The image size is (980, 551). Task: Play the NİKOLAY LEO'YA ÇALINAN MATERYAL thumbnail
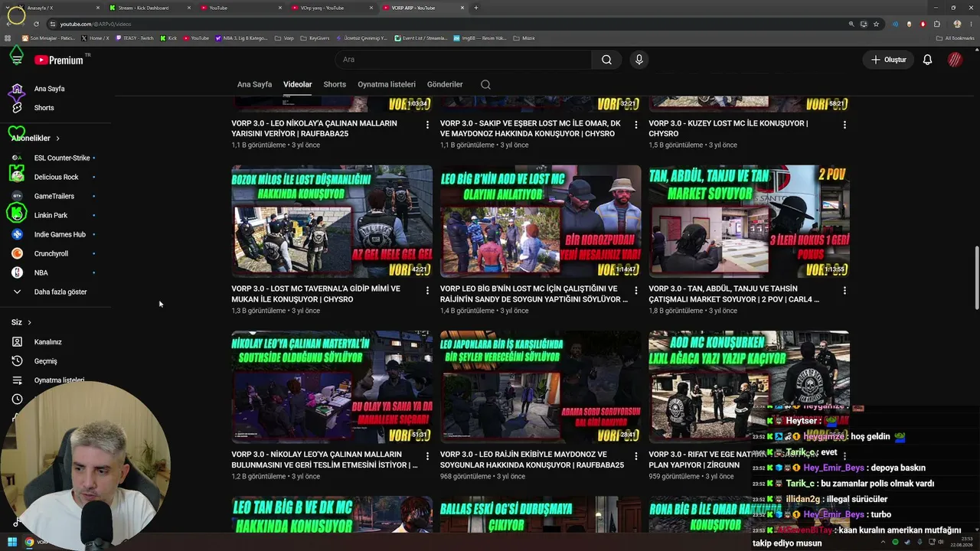tap(332, 387)
